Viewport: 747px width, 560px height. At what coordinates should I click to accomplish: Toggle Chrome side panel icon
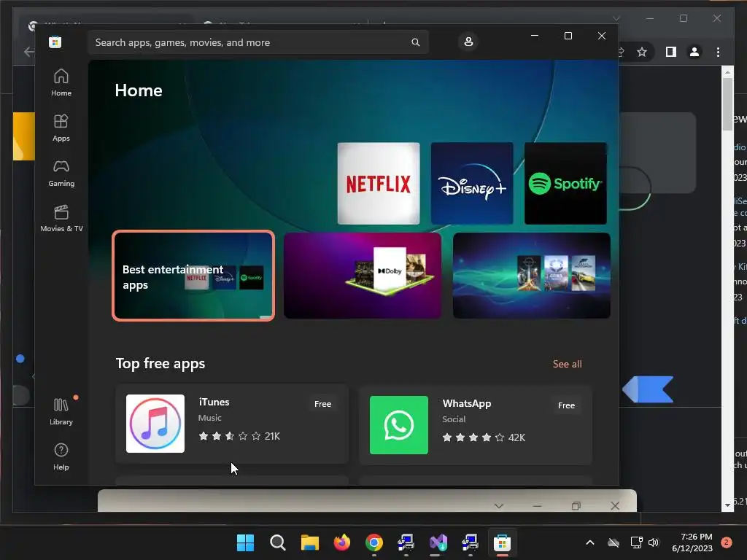point(671,52)
